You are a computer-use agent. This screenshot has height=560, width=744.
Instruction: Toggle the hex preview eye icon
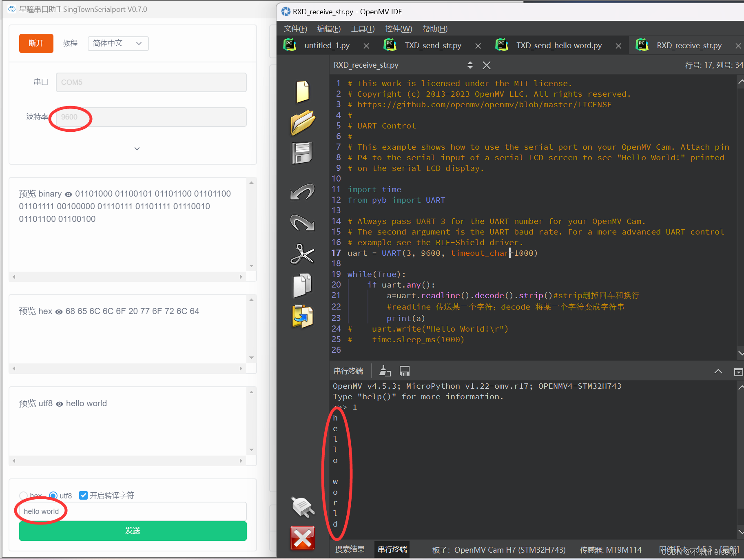click(59, 312)
